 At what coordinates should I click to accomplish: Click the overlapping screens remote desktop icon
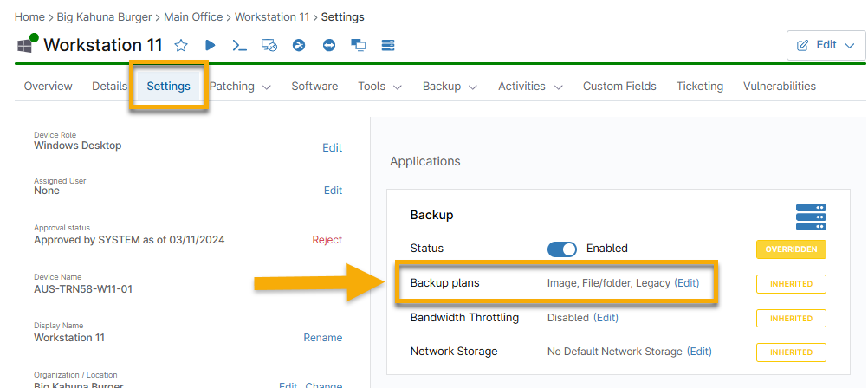click(x=358, y=45)
